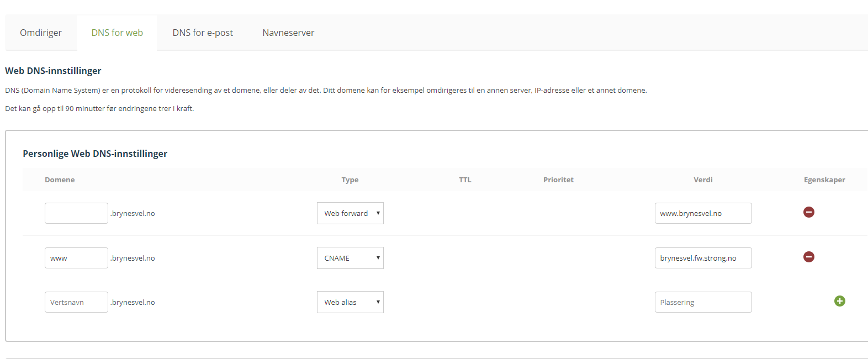Viewport: 868px width, 359px height.
Task: Remove the Web forward DNS record
Action: tap(808, 212)
